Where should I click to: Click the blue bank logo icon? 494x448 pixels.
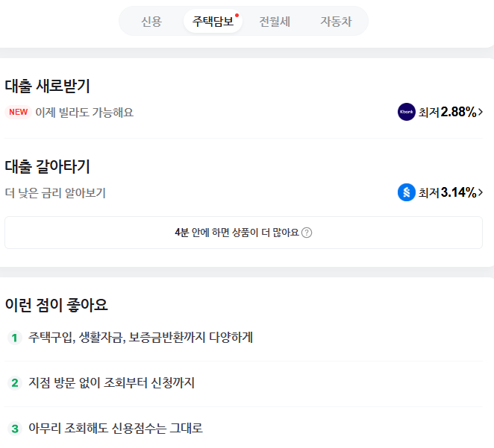[x=407, y=192]
